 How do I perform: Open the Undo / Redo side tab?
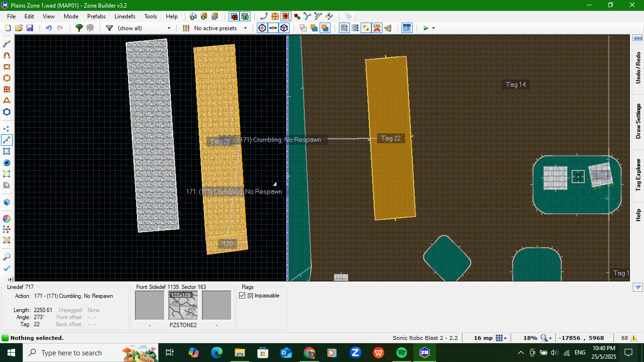638,68
